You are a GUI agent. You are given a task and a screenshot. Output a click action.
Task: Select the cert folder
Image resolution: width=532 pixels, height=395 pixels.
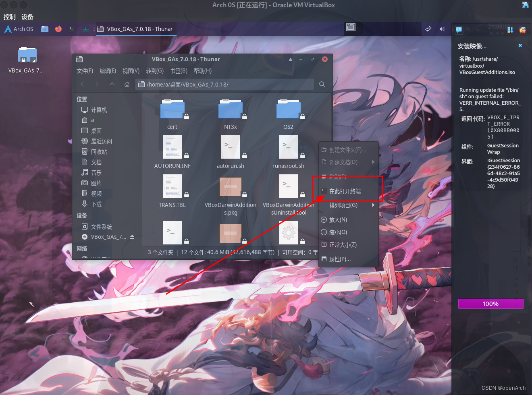pyautogui.click(x=172, y=114)
